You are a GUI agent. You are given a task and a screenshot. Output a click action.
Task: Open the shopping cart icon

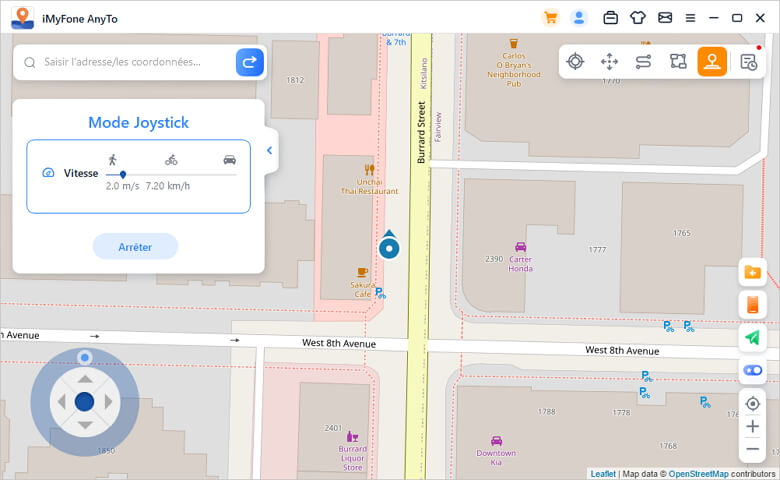[x=551, y=18]
